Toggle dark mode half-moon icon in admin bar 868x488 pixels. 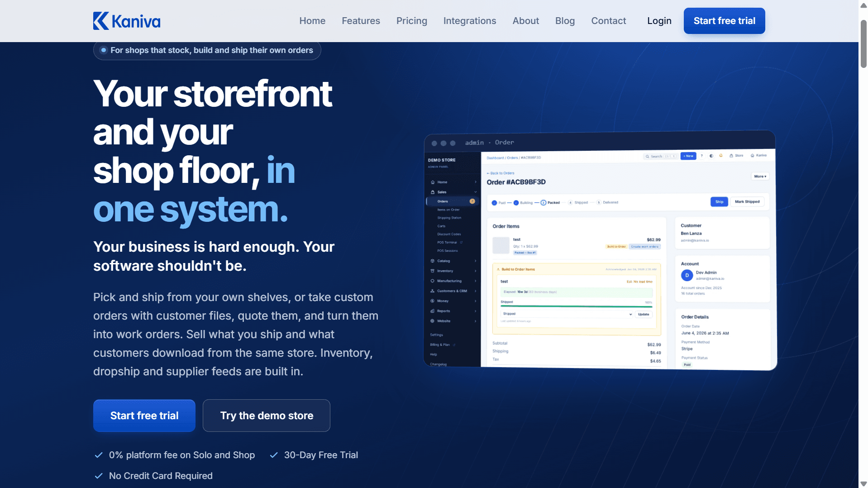pos(711,156)
